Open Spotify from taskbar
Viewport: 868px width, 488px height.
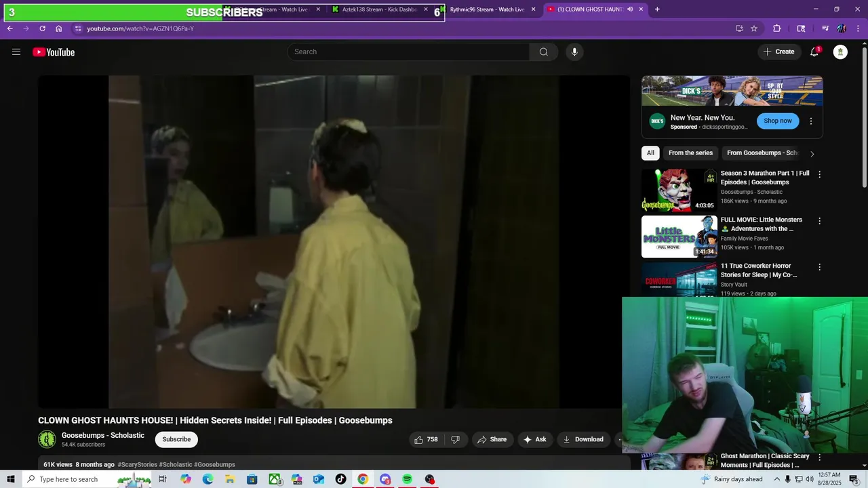[407, 479]
